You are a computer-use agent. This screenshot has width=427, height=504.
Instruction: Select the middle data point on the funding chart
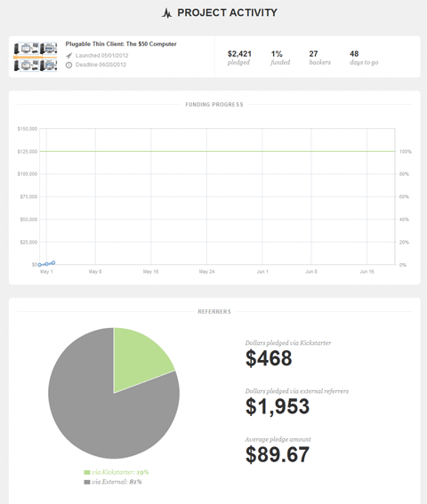(46, 264)
